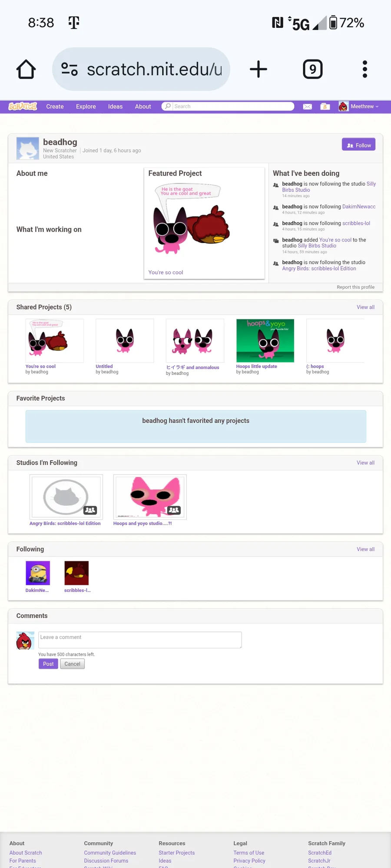Tap the browser home icon

pyautogui.click(x=26, y=69)
